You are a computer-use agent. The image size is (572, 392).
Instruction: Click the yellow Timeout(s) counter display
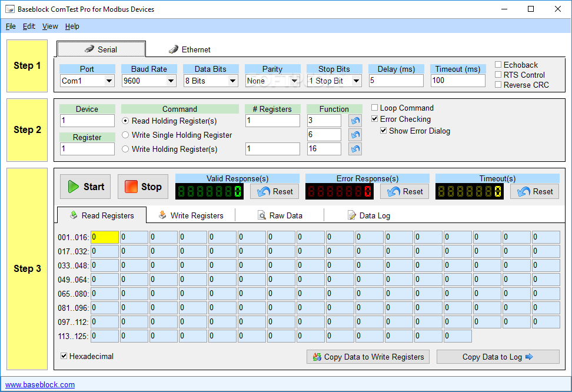pyautogui.click(x=470, y=191)
